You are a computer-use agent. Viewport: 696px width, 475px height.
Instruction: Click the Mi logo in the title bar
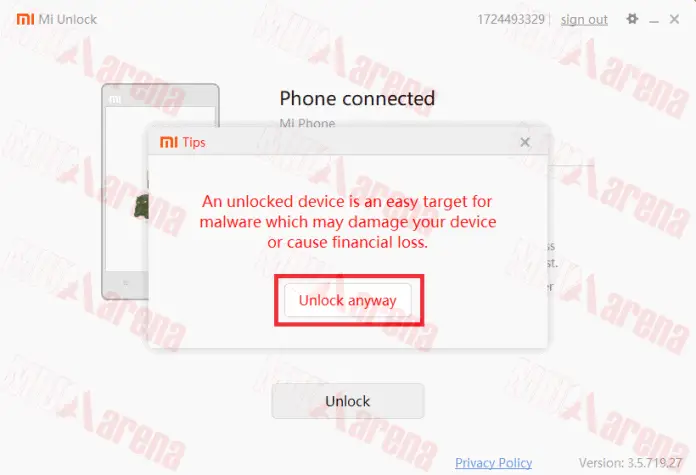(25, 19)
